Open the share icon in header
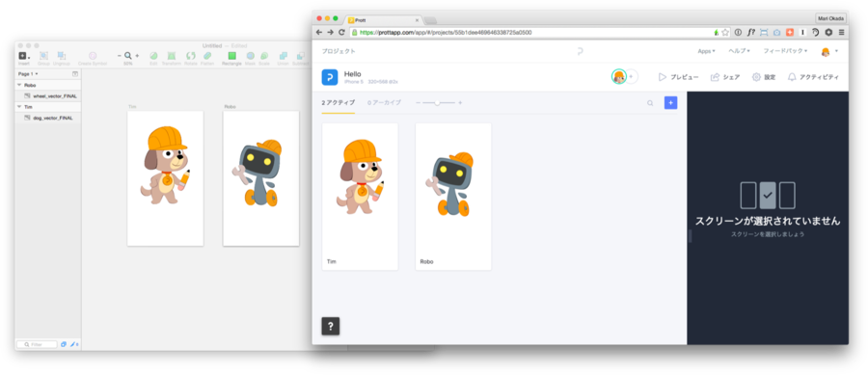This screenshot has height=375, width=868. tap(715, 77)
